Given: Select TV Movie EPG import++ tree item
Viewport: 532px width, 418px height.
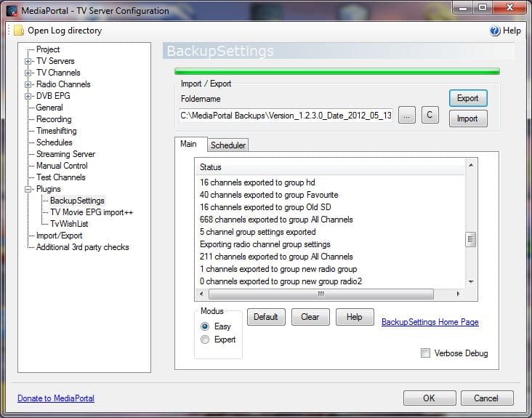Looking at the screenshot, I should point(92,212).
